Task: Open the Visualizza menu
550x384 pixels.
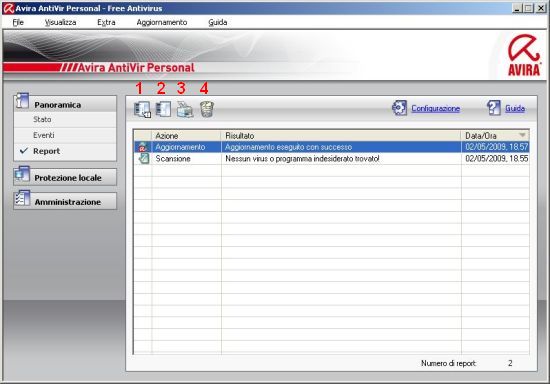Action: pyautogui.click(x=60, y=22)
